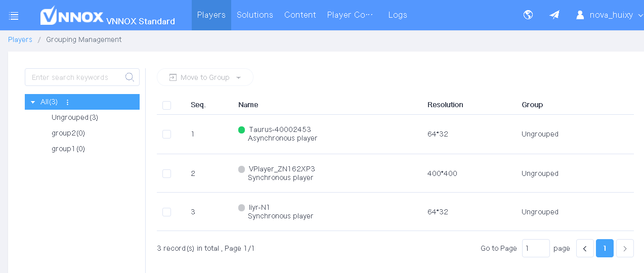Viewport: 644px width, 273px height.
Task: Click page number 1 button
Action: (605, 248)
